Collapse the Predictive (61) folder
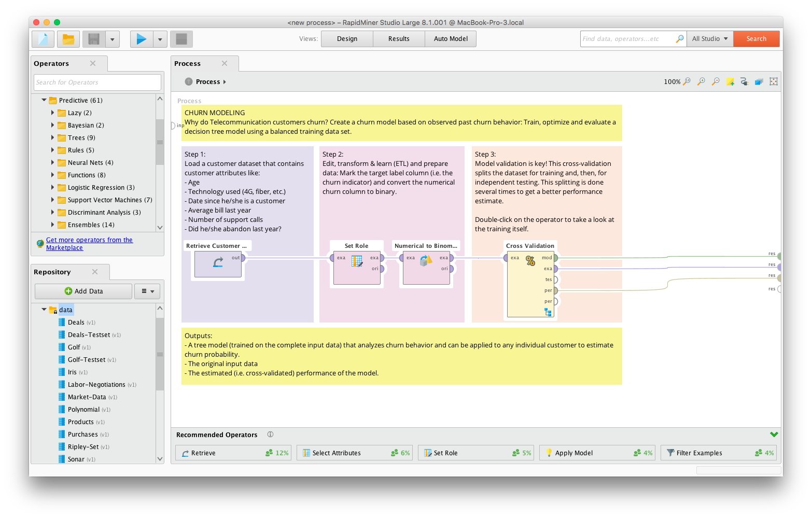812x518 pixels. pos(44,100)
